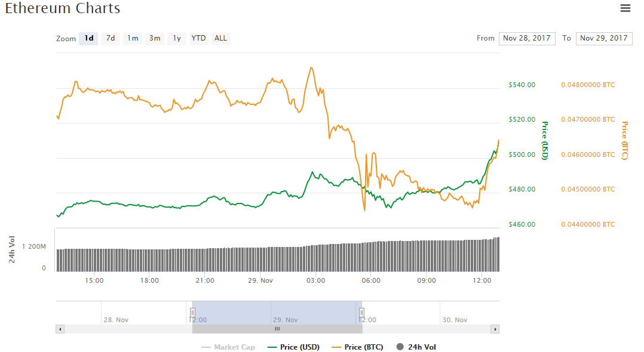Screen dimensions: 644x352
Task: Hide the Price (USD) line via its legend
Action: 300,347
